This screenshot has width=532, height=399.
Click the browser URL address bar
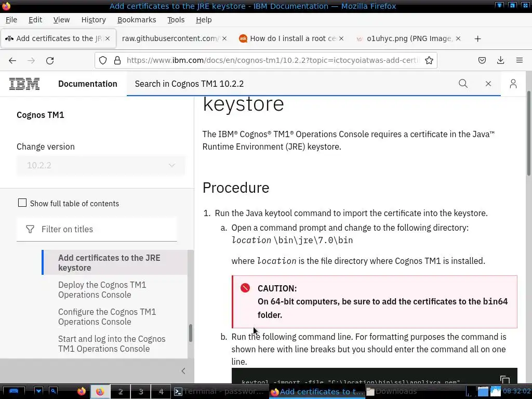click(272, 60)
